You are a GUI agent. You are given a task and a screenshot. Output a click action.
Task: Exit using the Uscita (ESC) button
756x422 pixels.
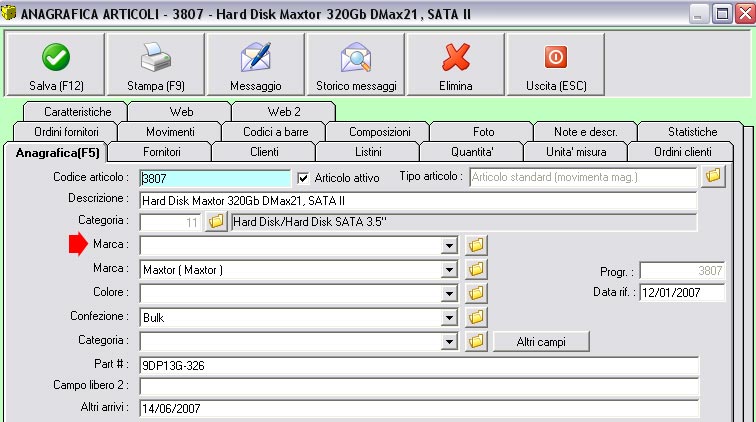coord(554,66)
